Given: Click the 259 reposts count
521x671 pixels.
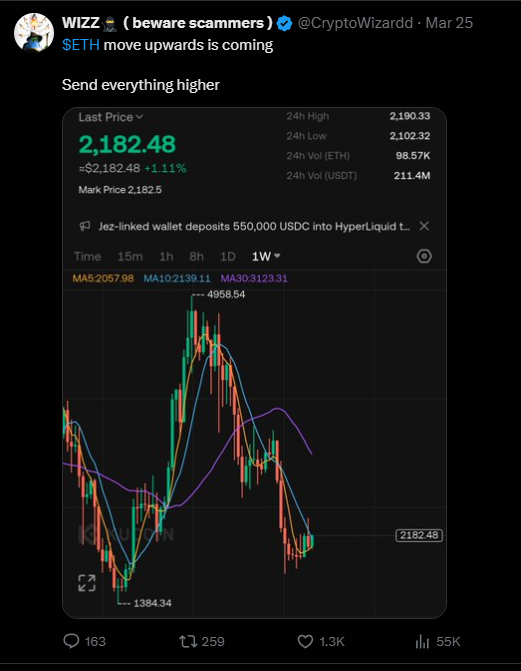Looking at the screenshot, I should tap(213, 641).
